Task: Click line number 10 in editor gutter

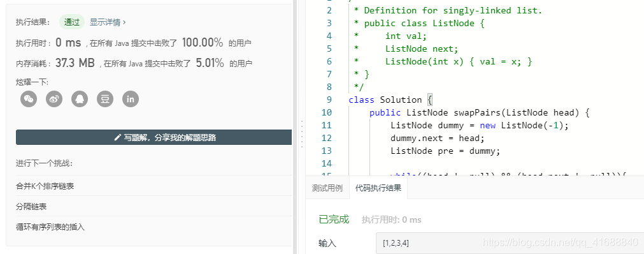Action: pyautogui.click(x=327, y=112)
